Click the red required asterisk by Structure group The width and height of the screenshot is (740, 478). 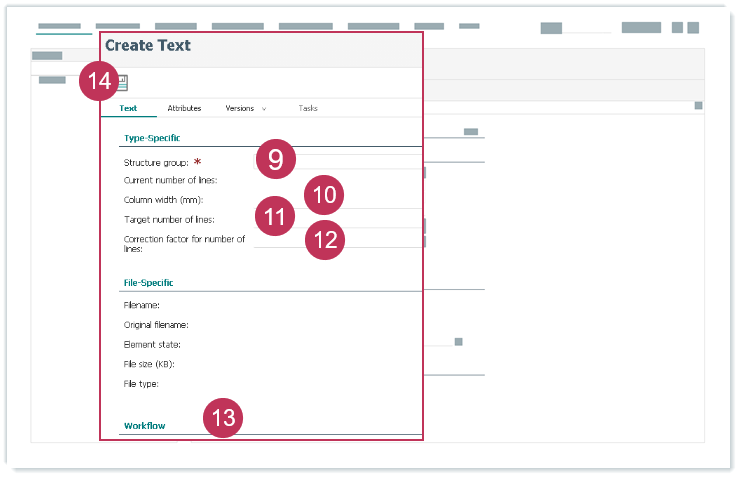(x=197, y=162)
